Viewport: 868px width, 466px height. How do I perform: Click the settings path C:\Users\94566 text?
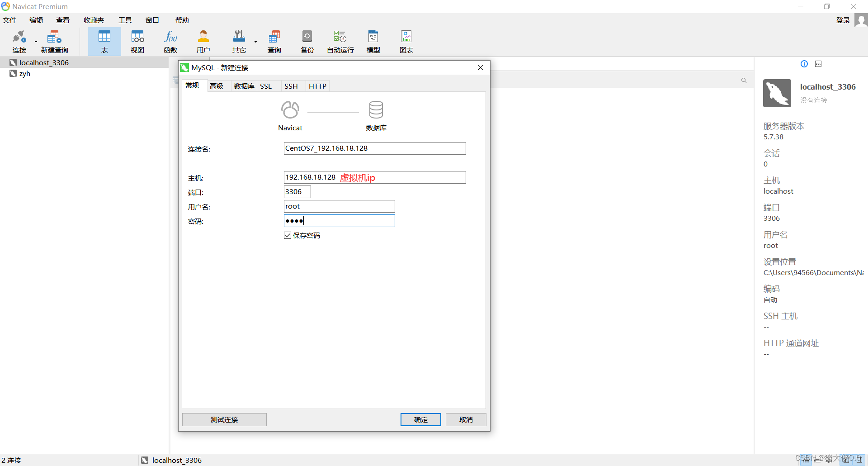tap(813, 273)
